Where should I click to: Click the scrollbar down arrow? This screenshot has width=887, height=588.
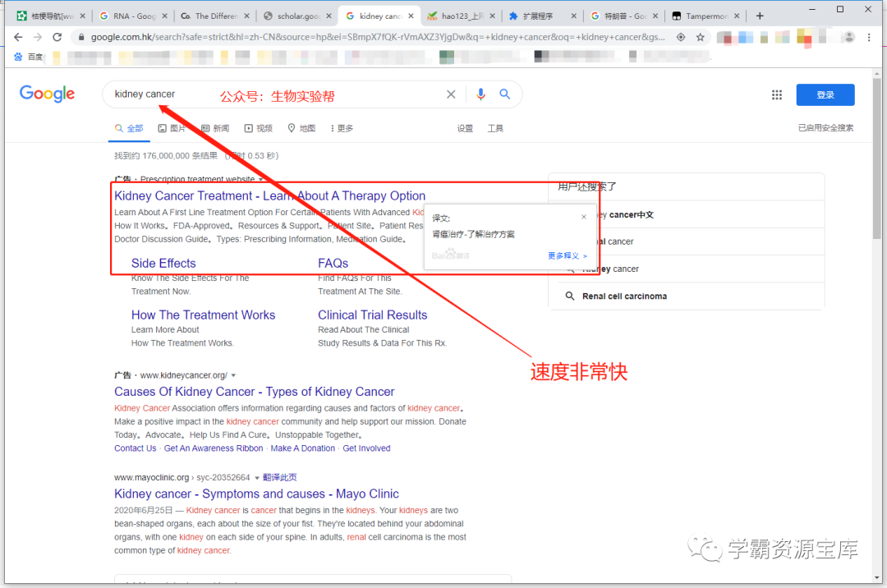pos(876,577)
